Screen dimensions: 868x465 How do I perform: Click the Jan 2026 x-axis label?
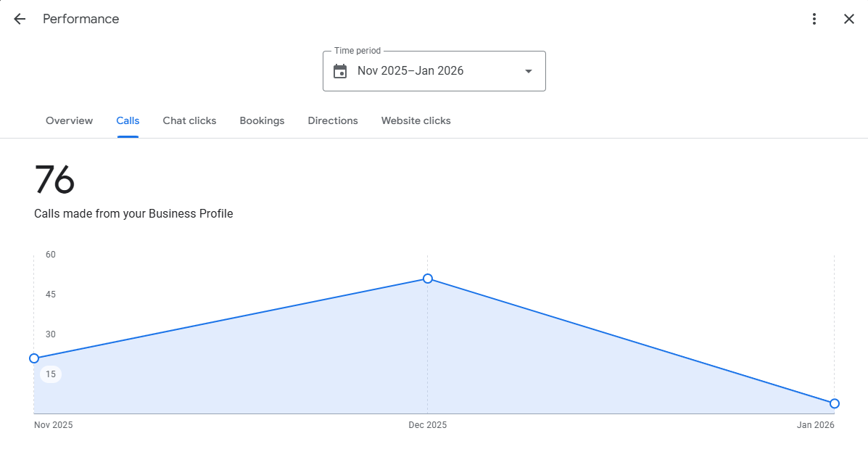tap(816, 425)
